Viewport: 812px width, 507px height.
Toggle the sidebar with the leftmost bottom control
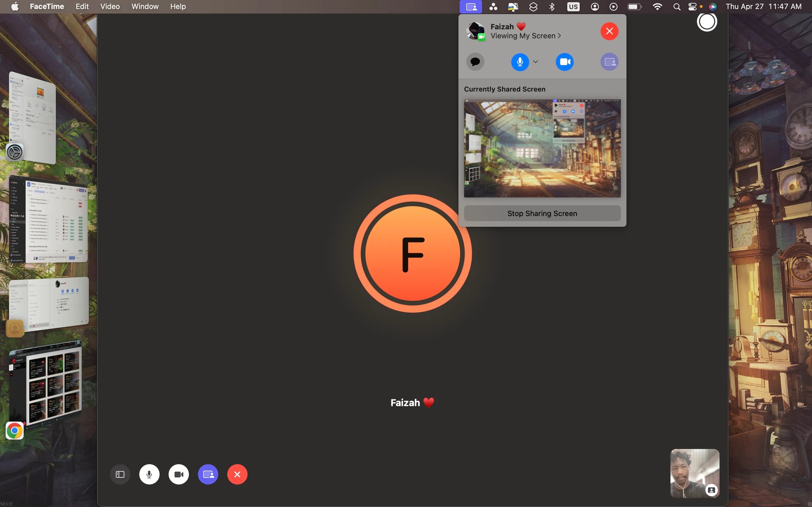pos(120,474)
